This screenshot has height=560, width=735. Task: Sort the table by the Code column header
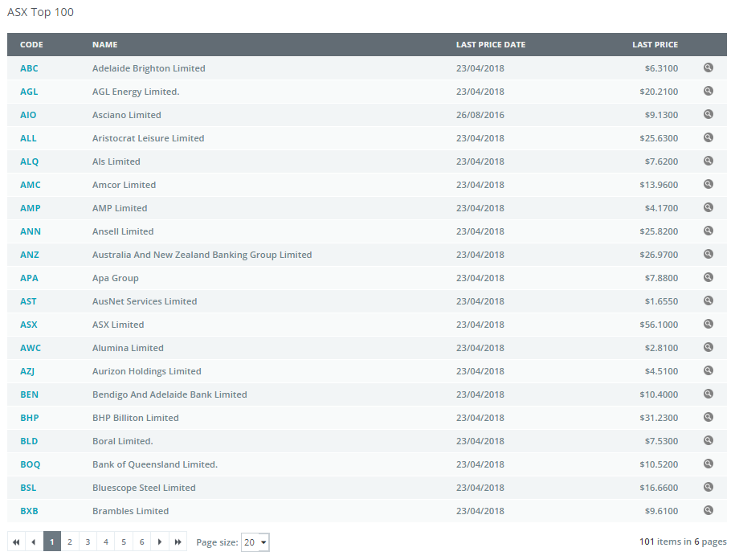click(x=31, y=45)
